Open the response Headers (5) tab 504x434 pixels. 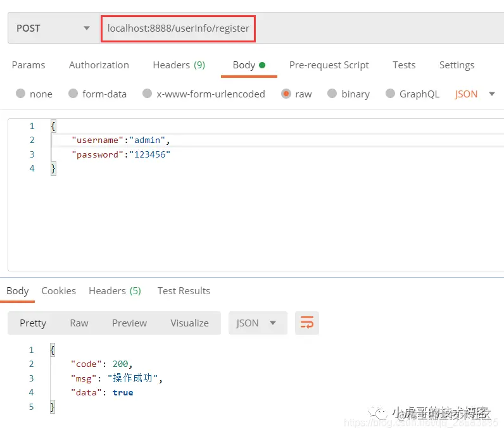tap(115, 291)
